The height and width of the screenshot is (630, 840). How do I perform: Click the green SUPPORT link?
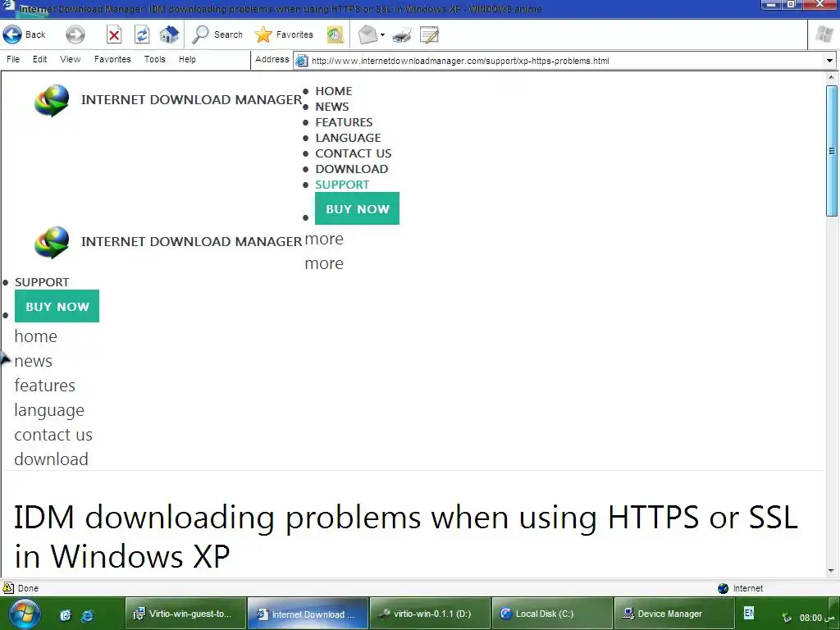342,185
